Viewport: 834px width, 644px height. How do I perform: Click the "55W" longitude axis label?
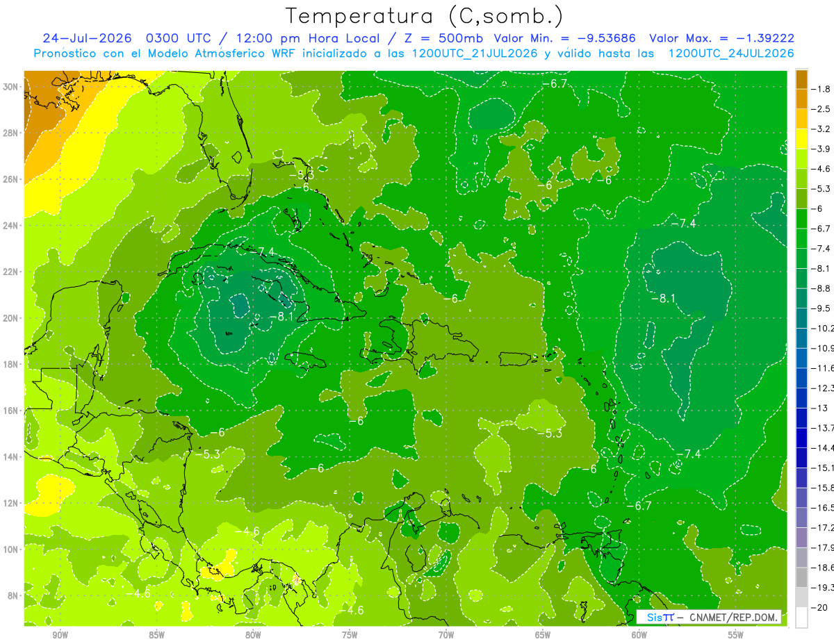point(735,635)
